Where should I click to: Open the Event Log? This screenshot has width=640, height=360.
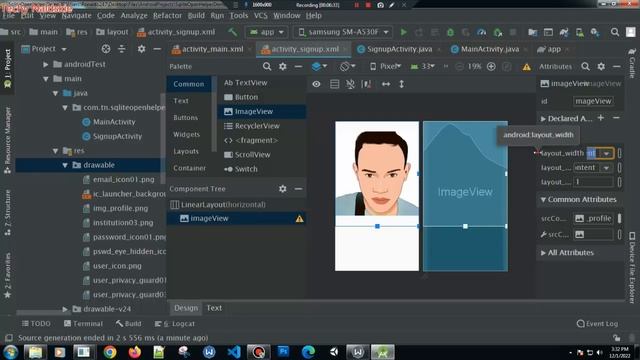[x=597, y=323]
